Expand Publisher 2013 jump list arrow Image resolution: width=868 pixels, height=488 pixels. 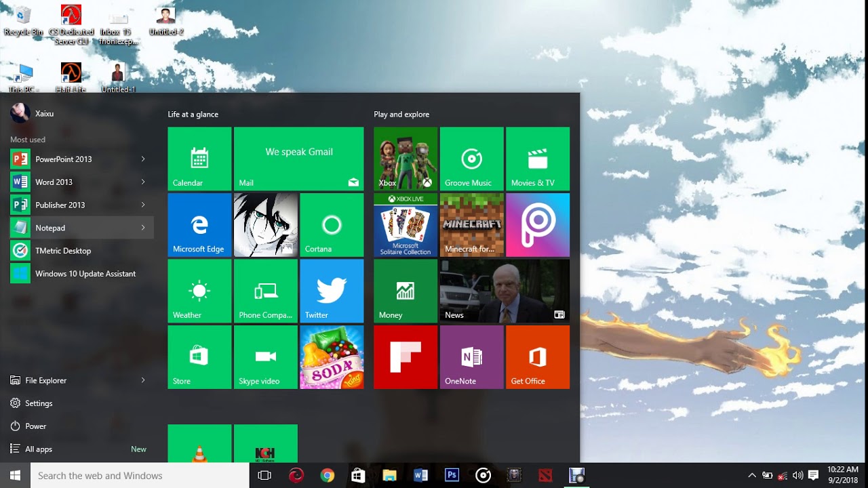pos(143,205)
